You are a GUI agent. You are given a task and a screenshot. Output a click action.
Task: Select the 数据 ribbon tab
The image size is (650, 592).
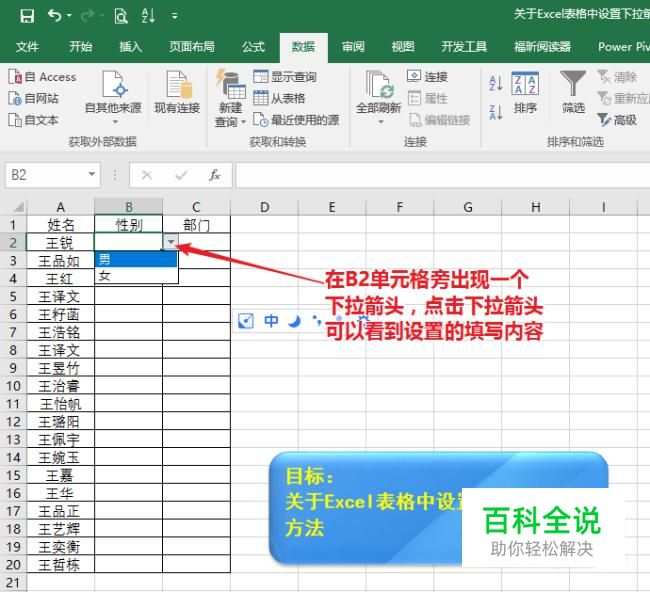[303, 46]
